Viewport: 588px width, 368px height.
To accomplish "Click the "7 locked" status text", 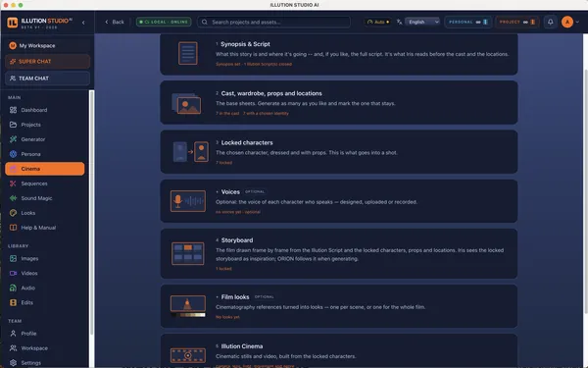I will tap(223, 163).
